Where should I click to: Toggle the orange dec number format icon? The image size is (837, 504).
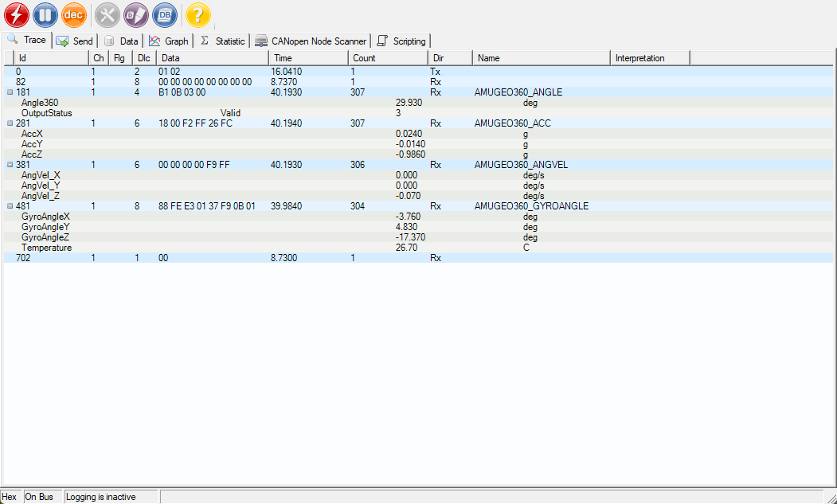click(74, 15)
